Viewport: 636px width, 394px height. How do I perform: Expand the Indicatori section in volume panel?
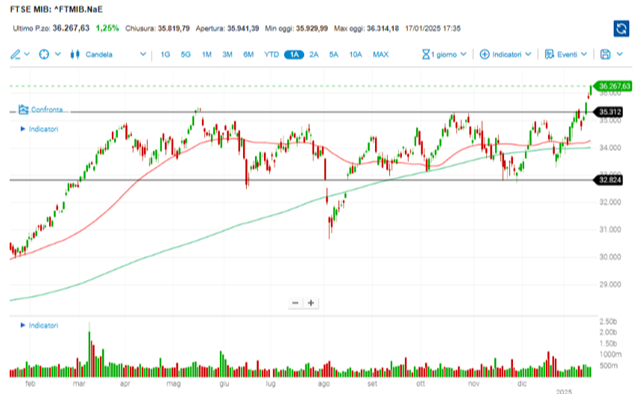(x=39, y=325)
